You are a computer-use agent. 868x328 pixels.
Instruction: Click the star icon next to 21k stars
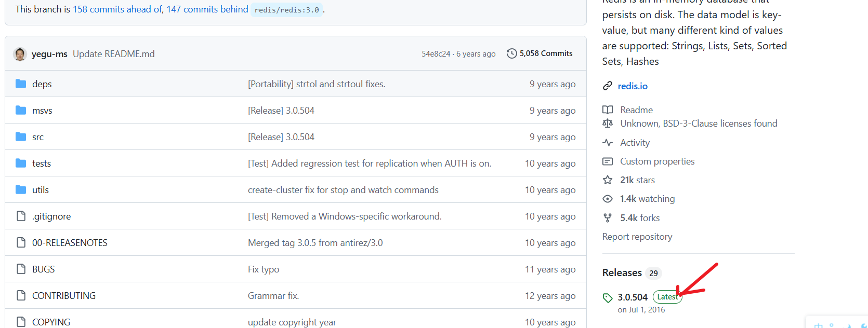coord(607,180)
